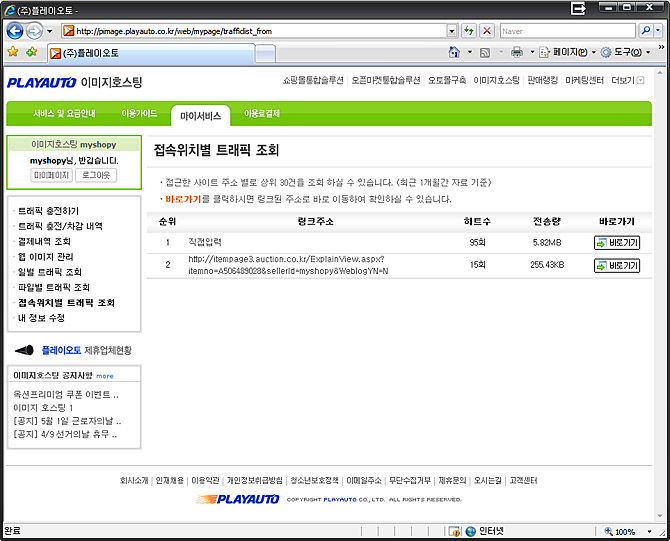The height and width of the screenshot is (541, 670).
Task: Open 일별 트래픽 조회 in the sidebar
Action: point(49,272)
